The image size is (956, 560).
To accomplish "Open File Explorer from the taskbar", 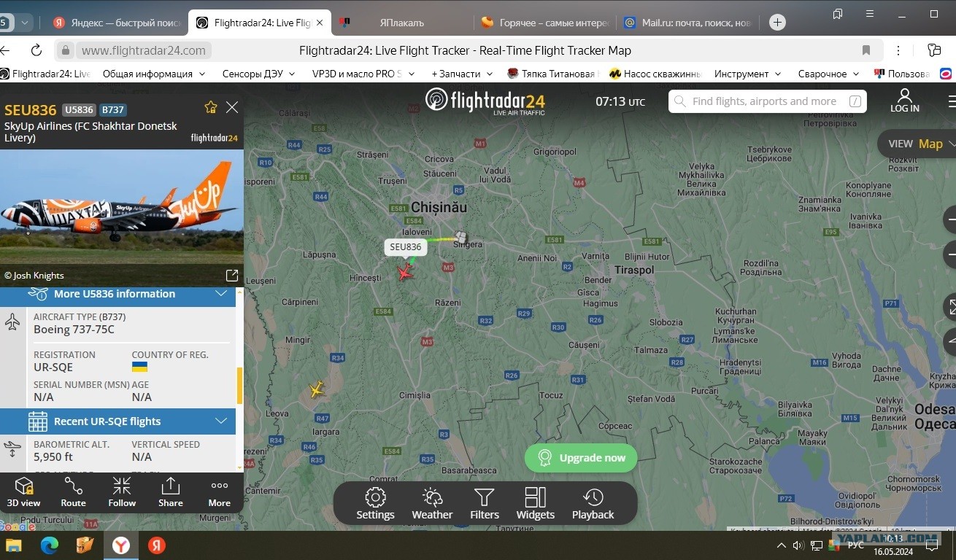I will 14,545.
